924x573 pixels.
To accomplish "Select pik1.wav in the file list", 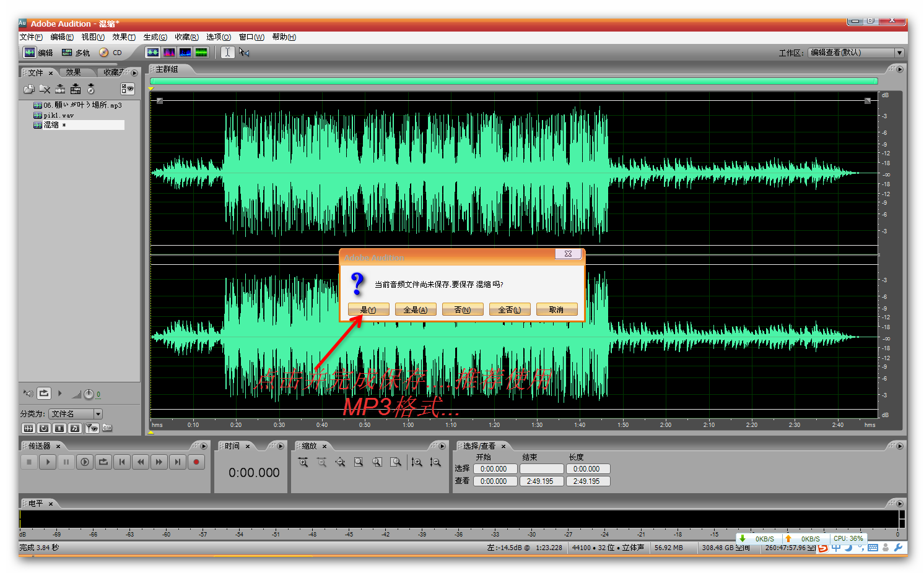I will click(x=58, y=115).
